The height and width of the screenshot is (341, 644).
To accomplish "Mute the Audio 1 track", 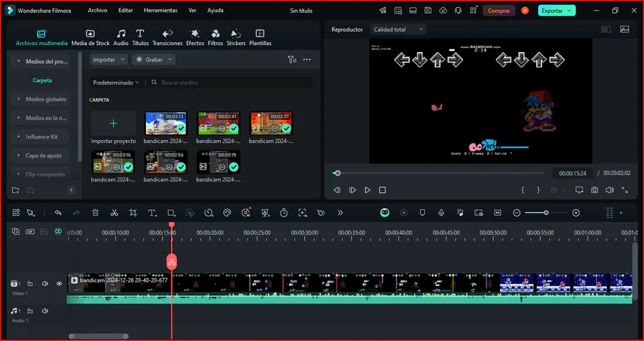I will click(45, 311).
